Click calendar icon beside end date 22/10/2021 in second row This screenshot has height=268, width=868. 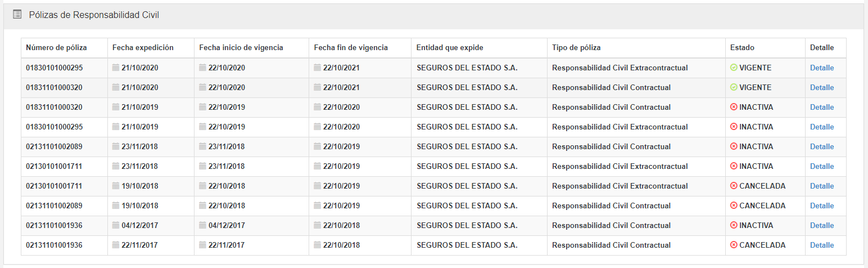[318, 88]
